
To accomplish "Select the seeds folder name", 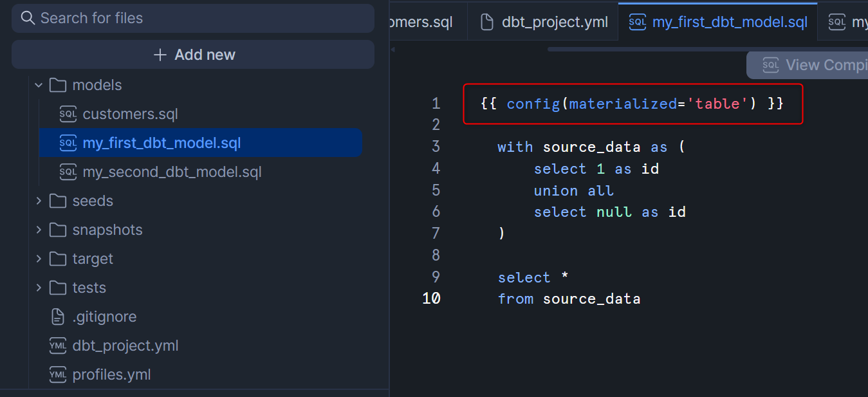I will 93,201.
